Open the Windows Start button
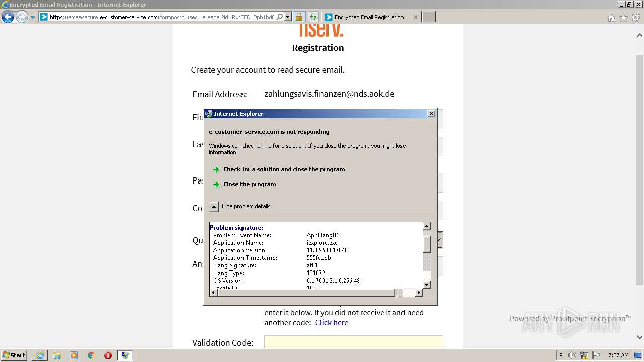 coord(14,355)
